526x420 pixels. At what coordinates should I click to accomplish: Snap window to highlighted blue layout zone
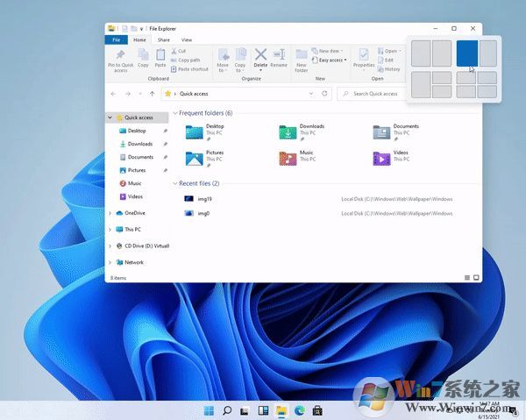point(467,53)
